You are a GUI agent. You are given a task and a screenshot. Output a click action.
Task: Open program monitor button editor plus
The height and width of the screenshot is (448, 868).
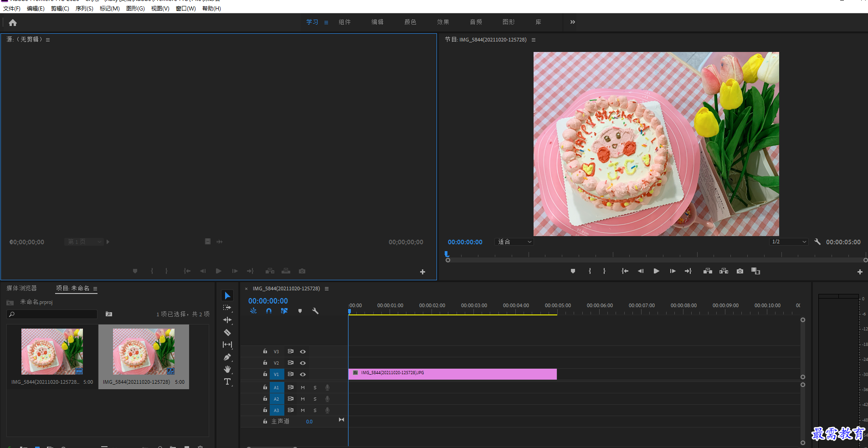coord(860,272)
